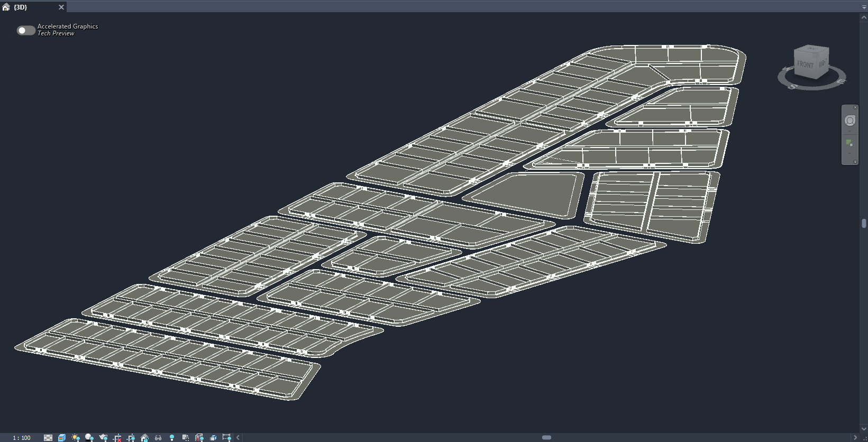This screenshot has width=868, height=442.
Task: Close the navigation bar with its X
Action: pyautogui.click(x=855, y=107)
